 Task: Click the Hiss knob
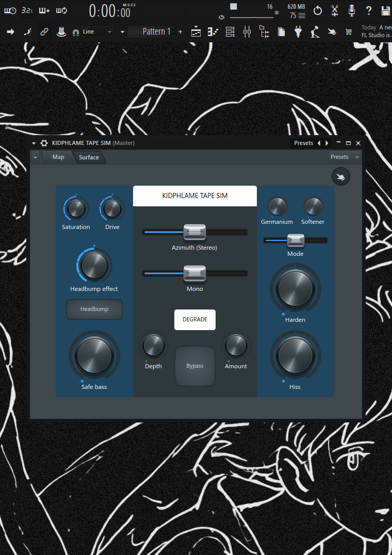(296, 356)
